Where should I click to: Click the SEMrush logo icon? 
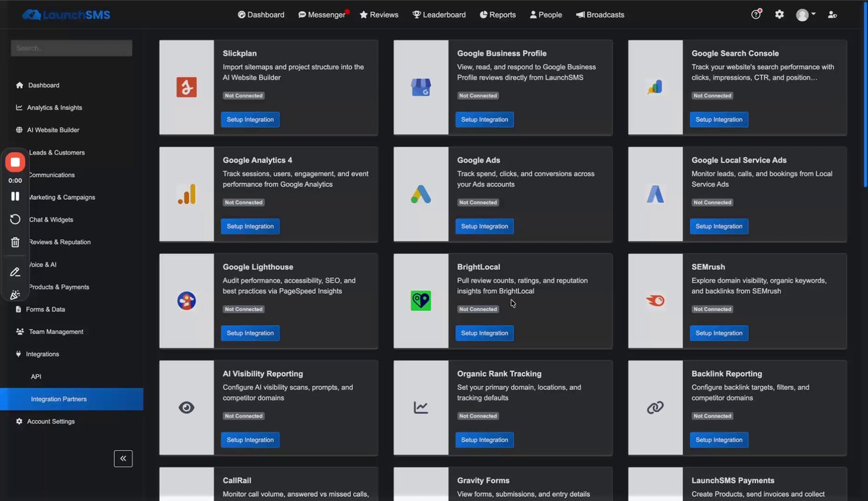tap(655, 301)
